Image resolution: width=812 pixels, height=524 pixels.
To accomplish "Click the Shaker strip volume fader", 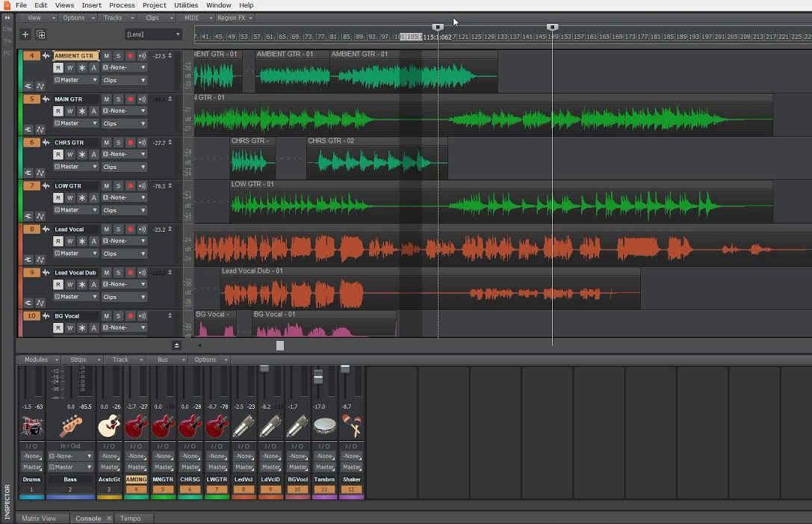I will pyautogui.click(x=345, y=369).
